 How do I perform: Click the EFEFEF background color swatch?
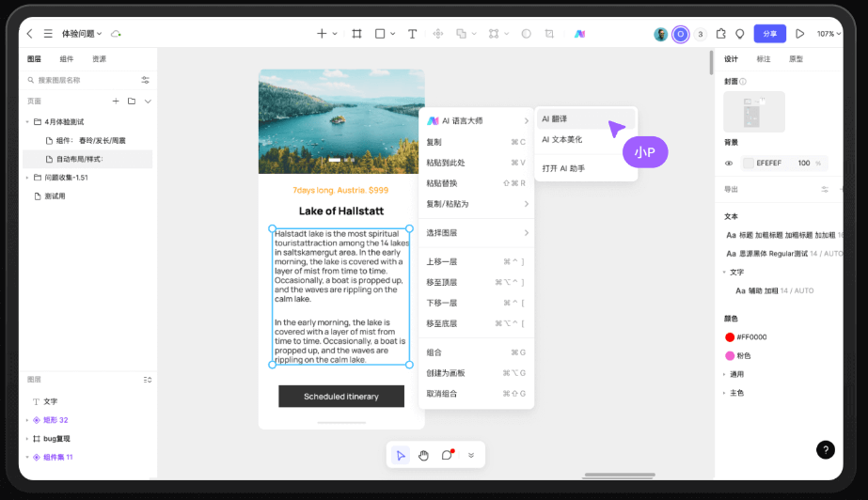tap(748, 164)
